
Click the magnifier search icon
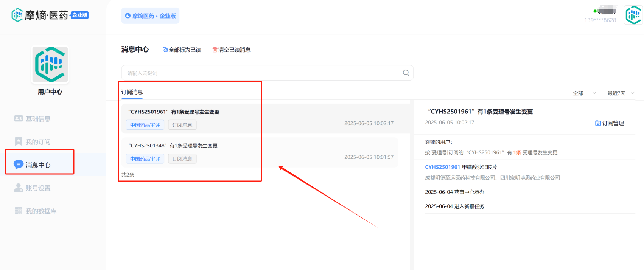tap(406, 73)
